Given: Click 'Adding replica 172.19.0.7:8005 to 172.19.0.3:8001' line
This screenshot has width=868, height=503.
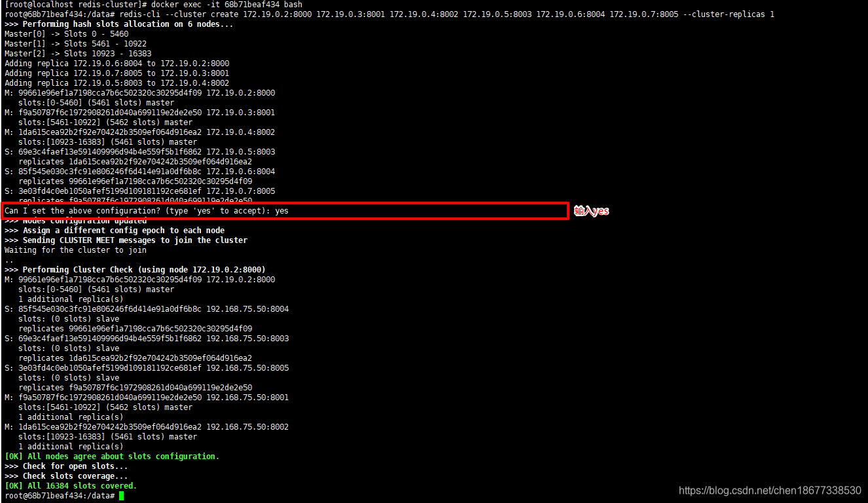Looking at the screenshot, I should tap(117, 73).
